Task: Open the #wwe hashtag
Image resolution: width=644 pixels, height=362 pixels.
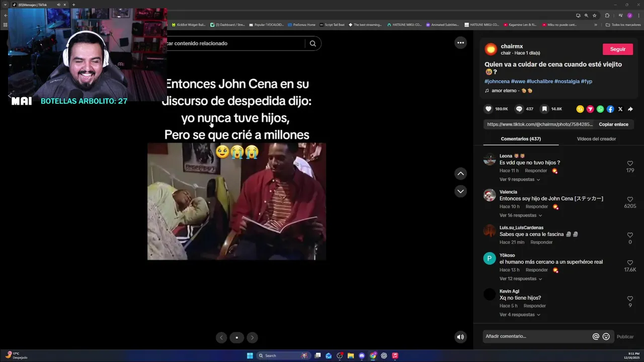Action: [518, 81]
